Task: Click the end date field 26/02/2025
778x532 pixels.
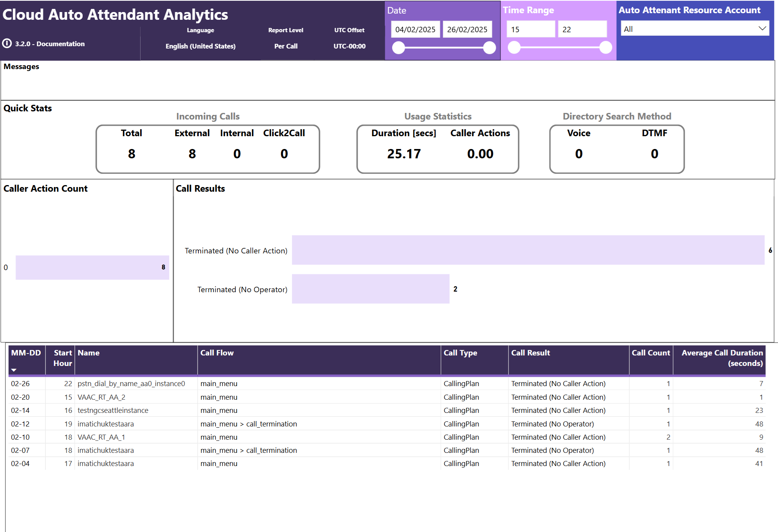Action: [467, 29]
